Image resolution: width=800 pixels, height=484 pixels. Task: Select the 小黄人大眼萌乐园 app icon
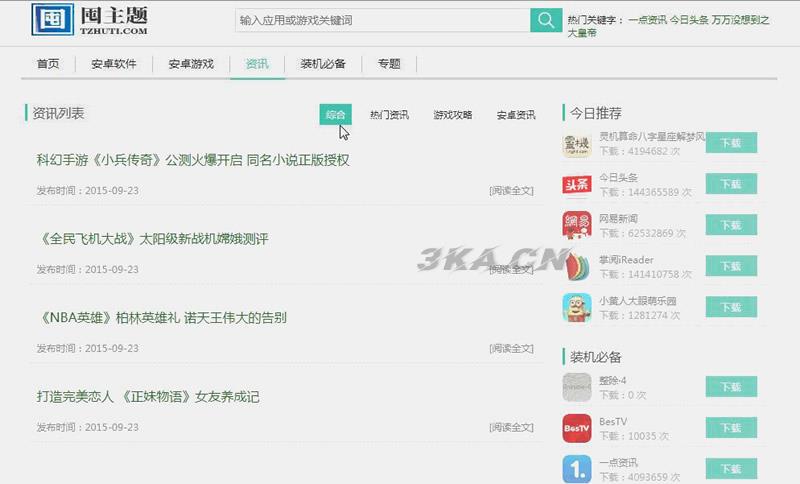(577, 308)
